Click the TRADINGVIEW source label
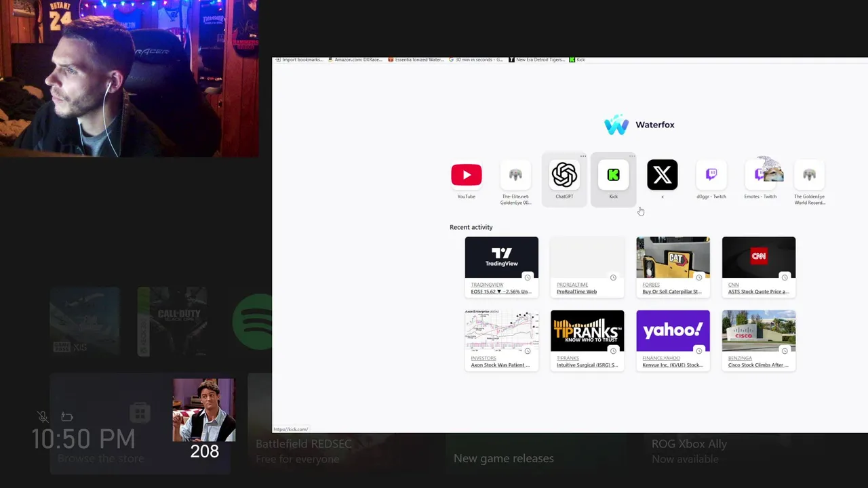Viewport: 868px width, 488px height. tap(487, 285)
